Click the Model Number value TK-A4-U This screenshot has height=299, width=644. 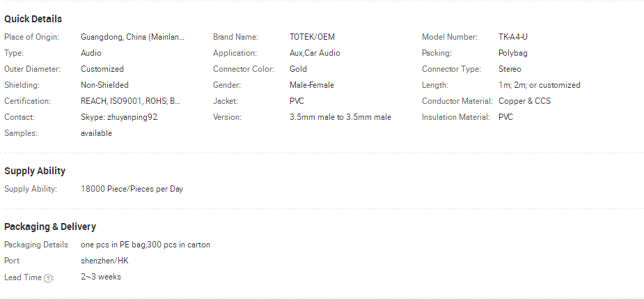[x=513, y=37]
